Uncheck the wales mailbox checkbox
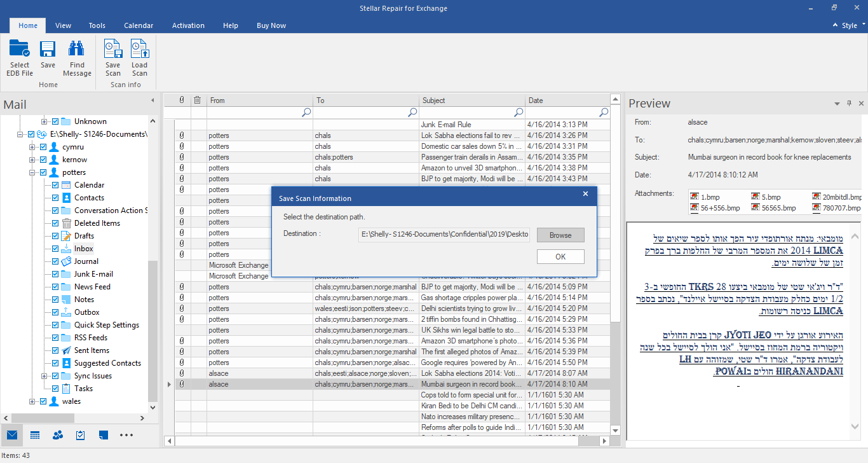 [x=43, y=401]
